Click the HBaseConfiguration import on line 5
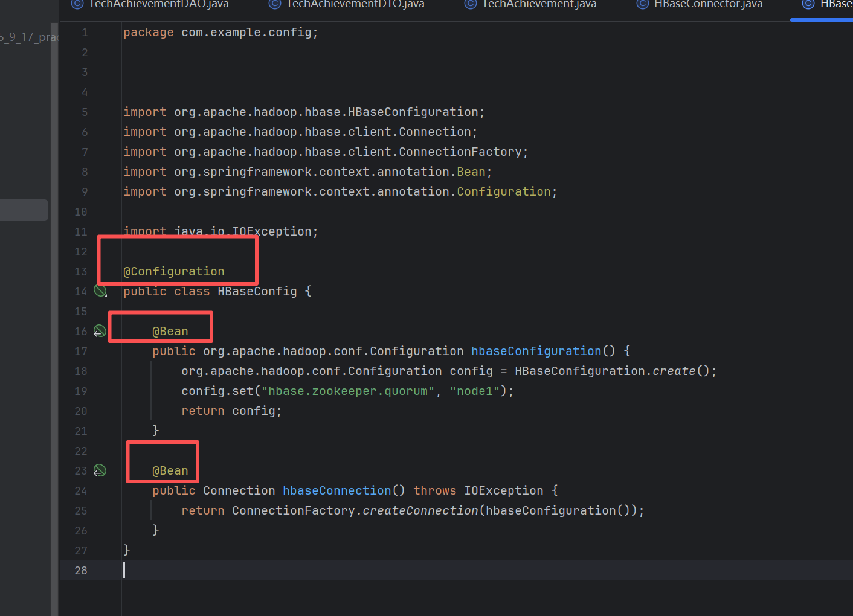Screen dimensions: 853x616 [x=304, y=112]
